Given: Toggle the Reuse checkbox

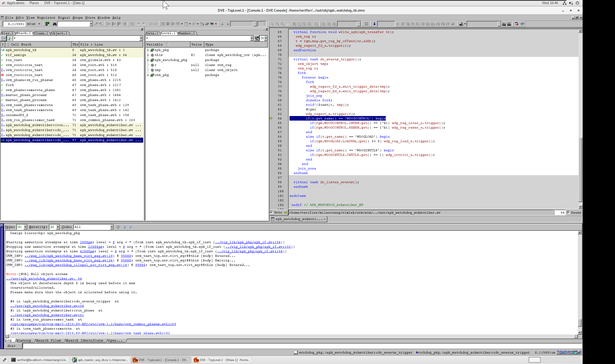Looking at the screenshot, I should pyautogui.click(x=568, y=212).
